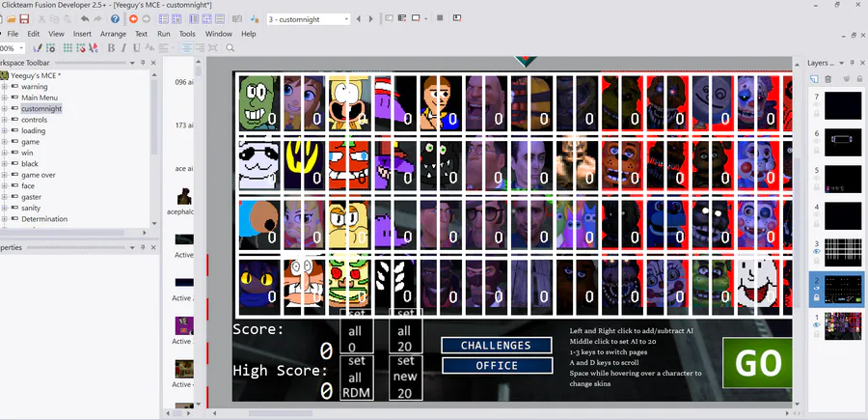Delete layer with trash icon
The image size is (868, 420).
pos(828,79)
